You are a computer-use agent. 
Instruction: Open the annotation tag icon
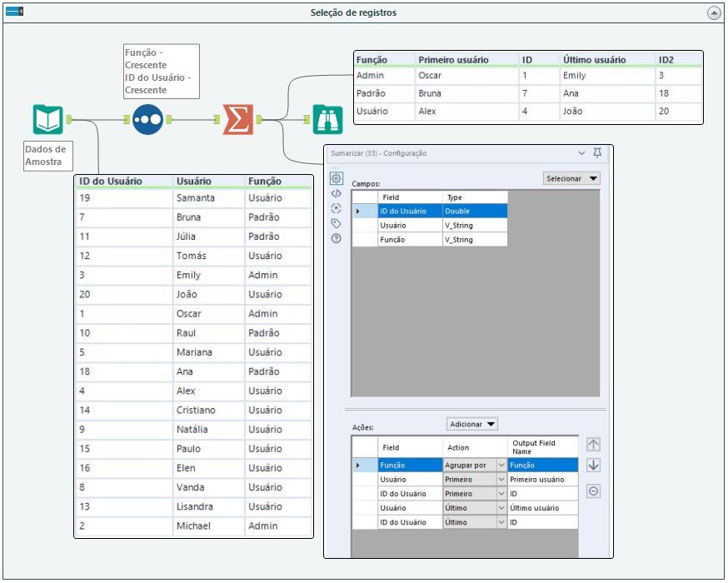click(x=337, y=223)
